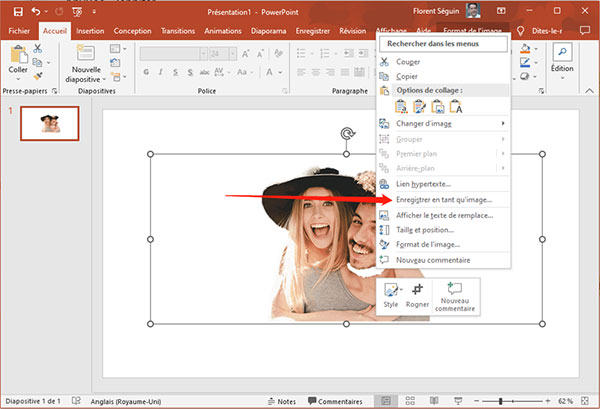This screenshot has width=600, height=409.
Task: Open the Changer d'image submenu
Action: pyautogui.click(x=443, y=124)
